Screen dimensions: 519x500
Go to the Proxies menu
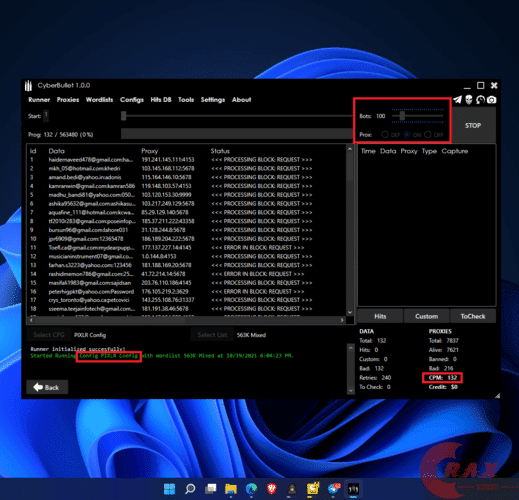[68, 100]
